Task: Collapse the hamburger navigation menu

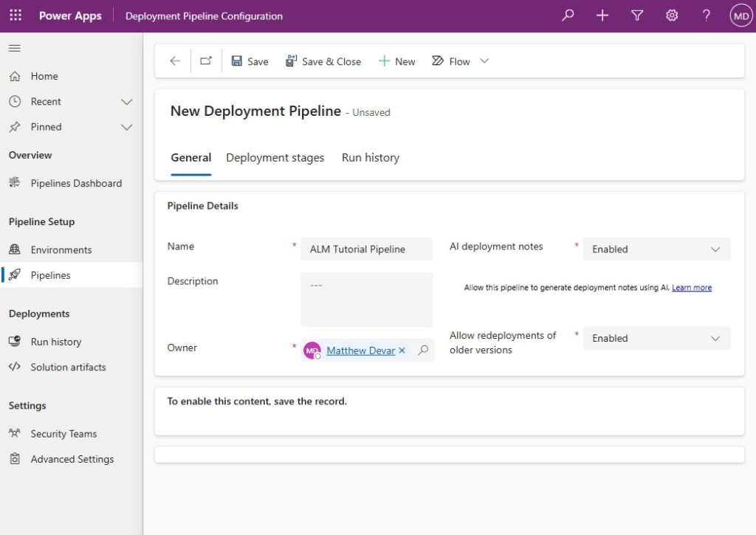Action: (x=15, y=48)
